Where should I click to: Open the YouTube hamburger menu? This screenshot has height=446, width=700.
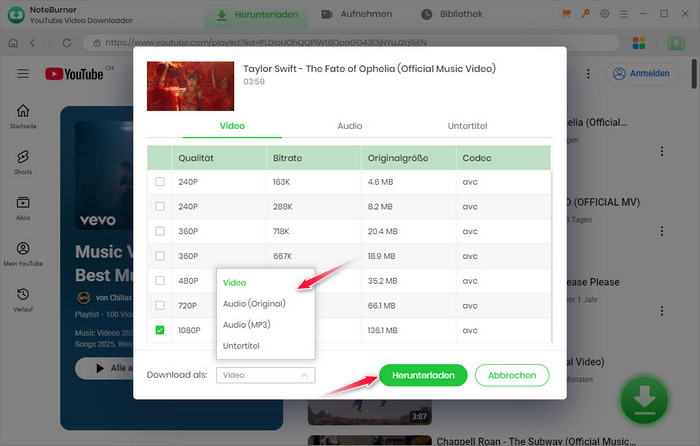point(23,74)
